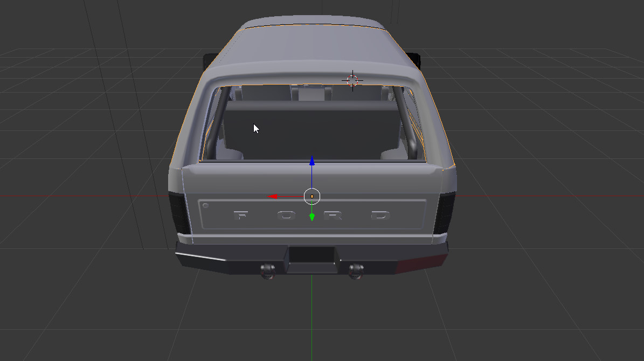The height and width of the screenshot is (361, 644).
Task: Select the left tow hook on bumper
Action: (x=268, y=271)
